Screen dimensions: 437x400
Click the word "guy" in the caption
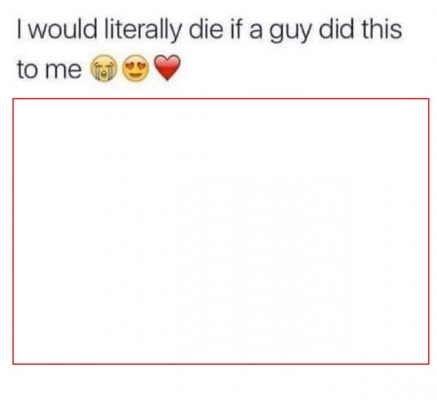(290, 32)
